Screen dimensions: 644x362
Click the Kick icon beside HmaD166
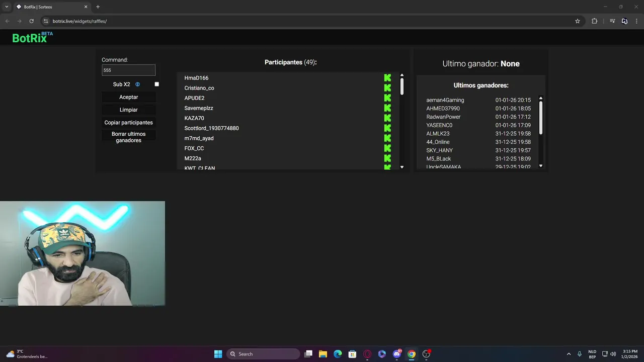(x=387, y=78)
